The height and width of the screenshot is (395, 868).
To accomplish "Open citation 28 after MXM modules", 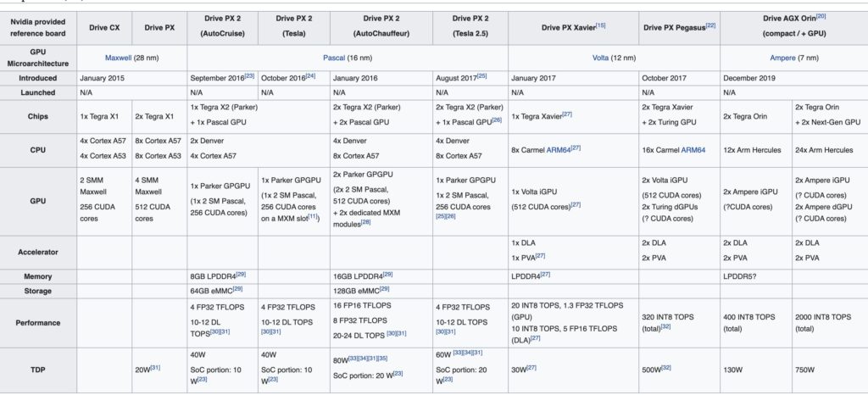I will [365, 222].
